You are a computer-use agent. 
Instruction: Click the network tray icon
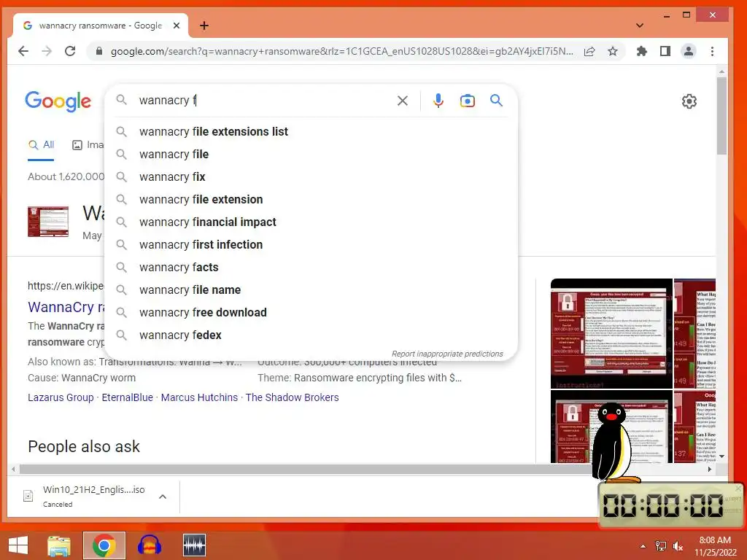click(660, 546)
